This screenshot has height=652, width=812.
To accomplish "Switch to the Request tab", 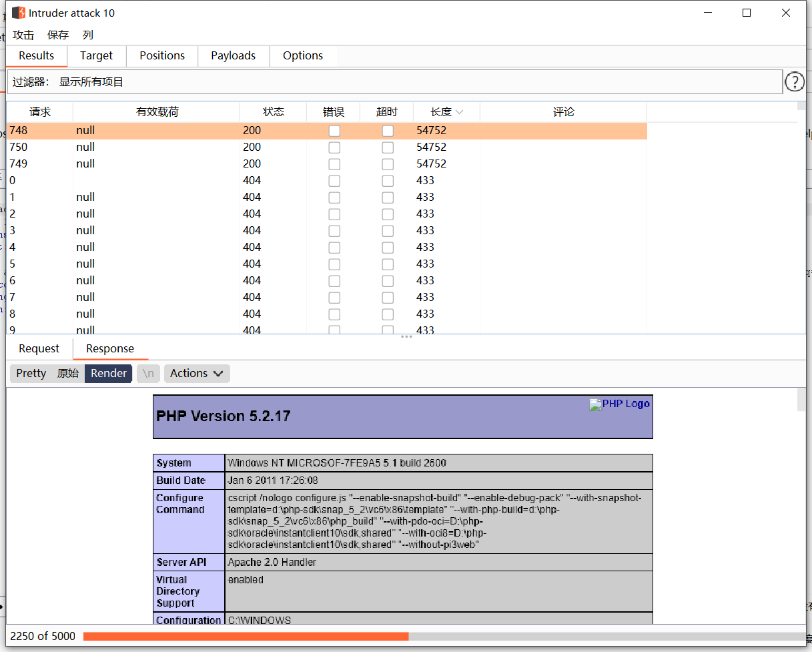I will coord(39,349).
